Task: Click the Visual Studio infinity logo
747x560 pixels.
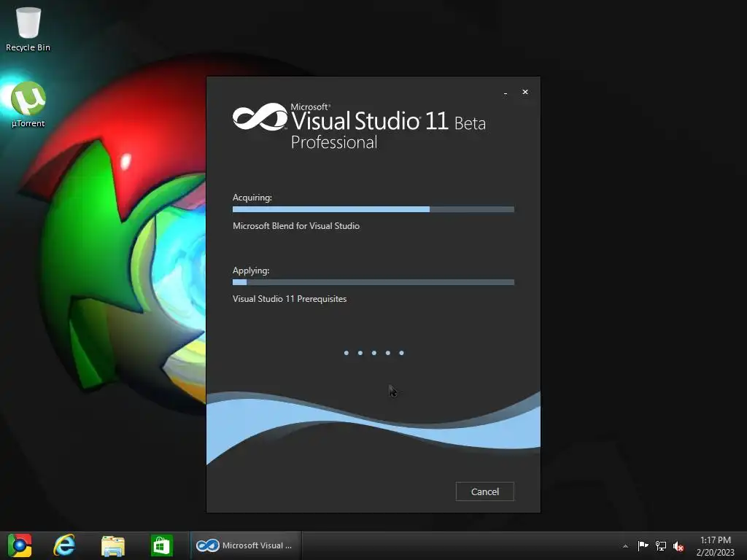Action: [260, 117]
